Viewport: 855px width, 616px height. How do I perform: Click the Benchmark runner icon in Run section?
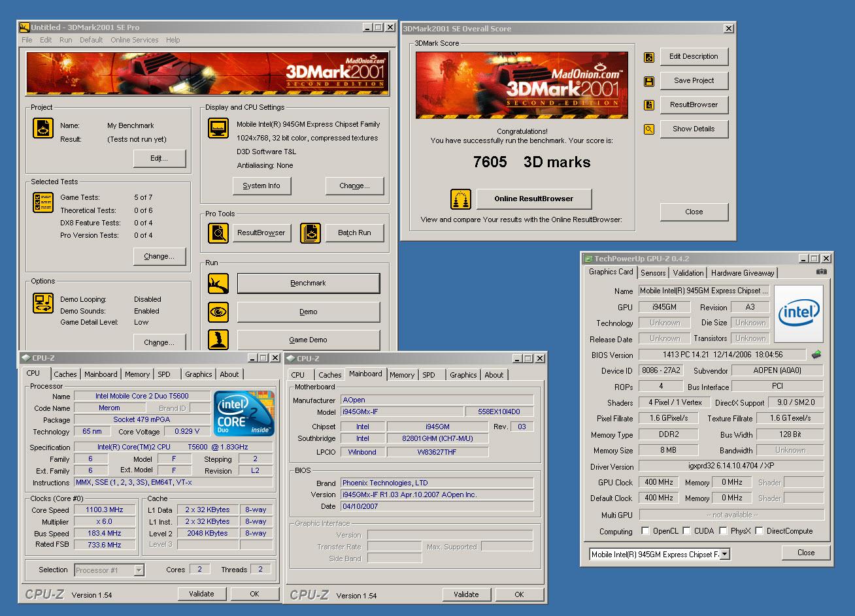[218, 284]
